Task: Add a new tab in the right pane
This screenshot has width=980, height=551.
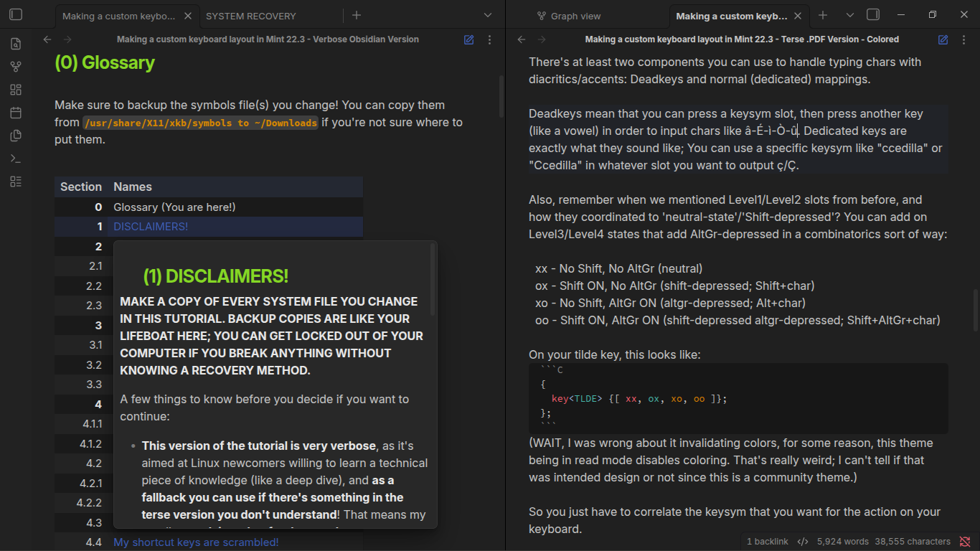Action: point(823,15)
